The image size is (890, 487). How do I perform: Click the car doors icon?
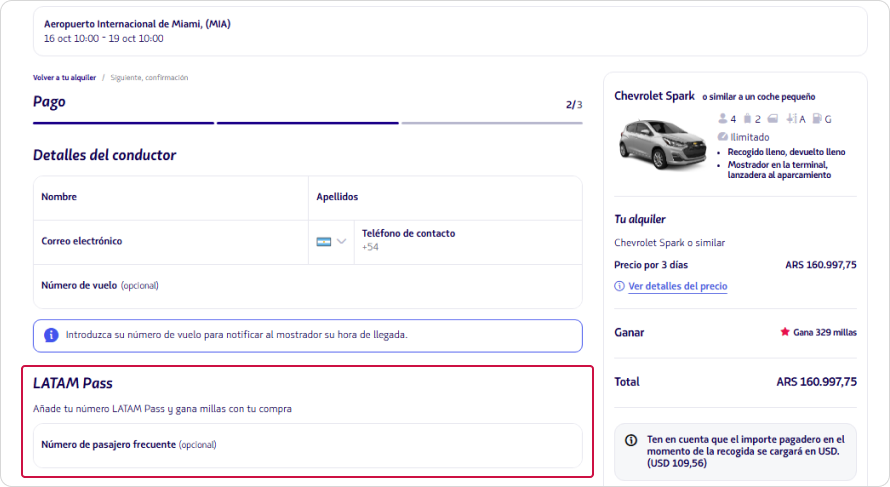(773, 119)
